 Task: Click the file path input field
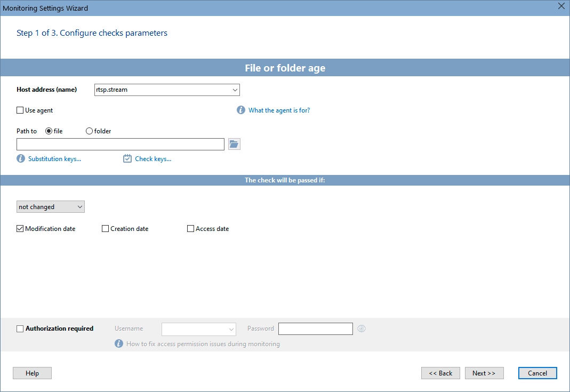point(120,144)
